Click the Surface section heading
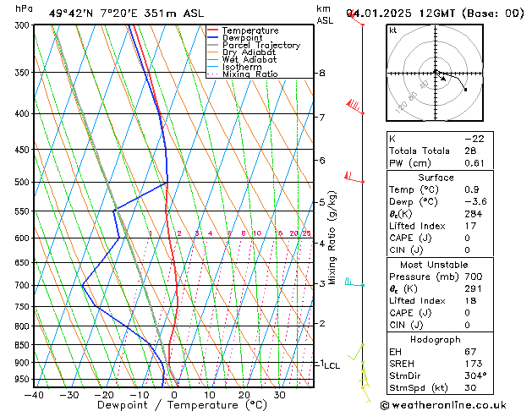 pyautogui.click(x=436, y=178)
